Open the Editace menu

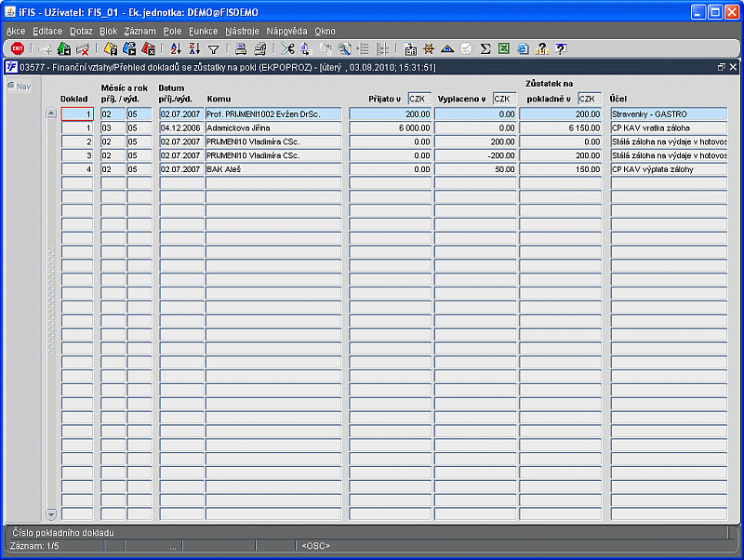pyautogui.click(x=47, y=31)
